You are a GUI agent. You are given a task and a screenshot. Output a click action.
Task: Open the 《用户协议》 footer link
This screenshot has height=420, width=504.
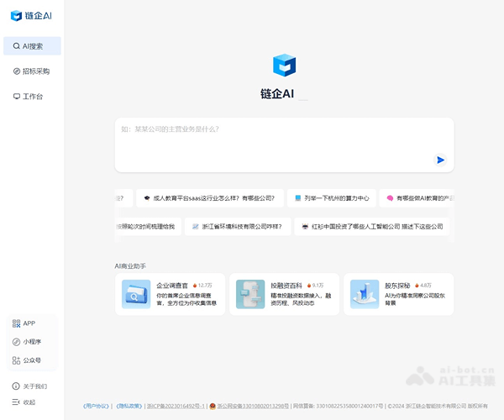point(97,406)
